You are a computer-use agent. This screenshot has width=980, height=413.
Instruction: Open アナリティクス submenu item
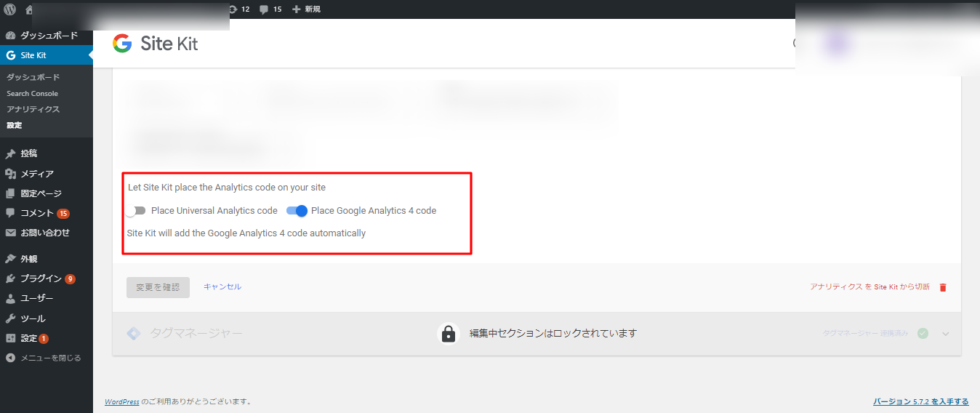[x=33, y=109]
